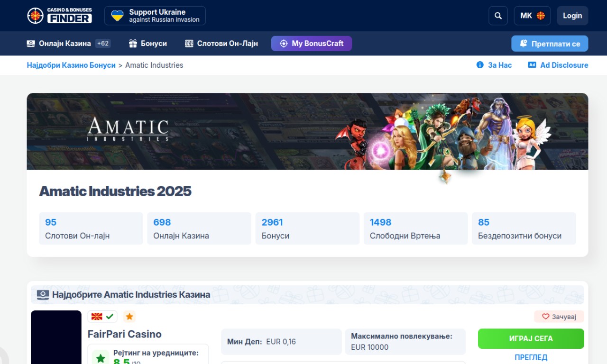This screenshot has width=607, height=364.
Task: Click the slot machine icon beside Слотови Он-Лајн
Action: [189, 44]
